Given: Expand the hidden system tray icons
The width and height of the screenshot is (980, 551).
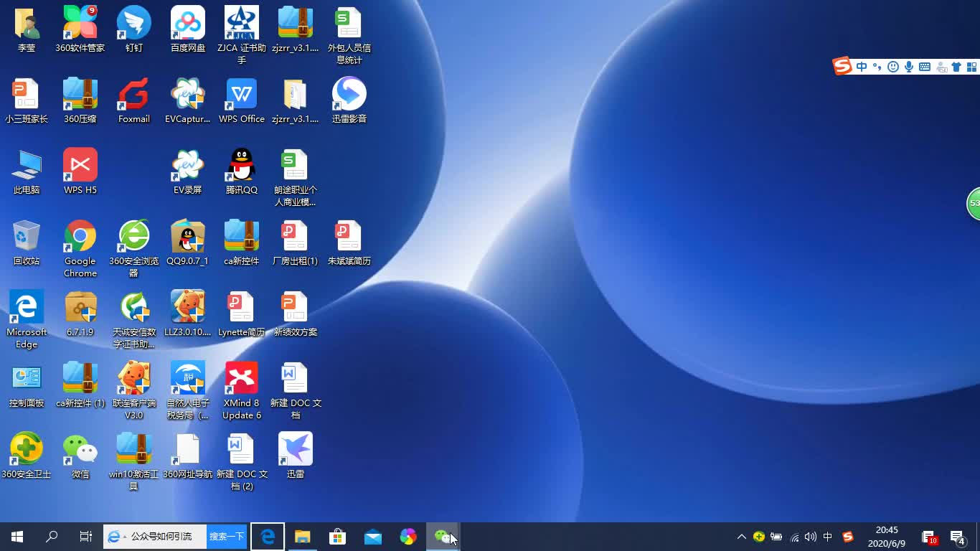Looking at the screenshot, I should click(741, 537).
